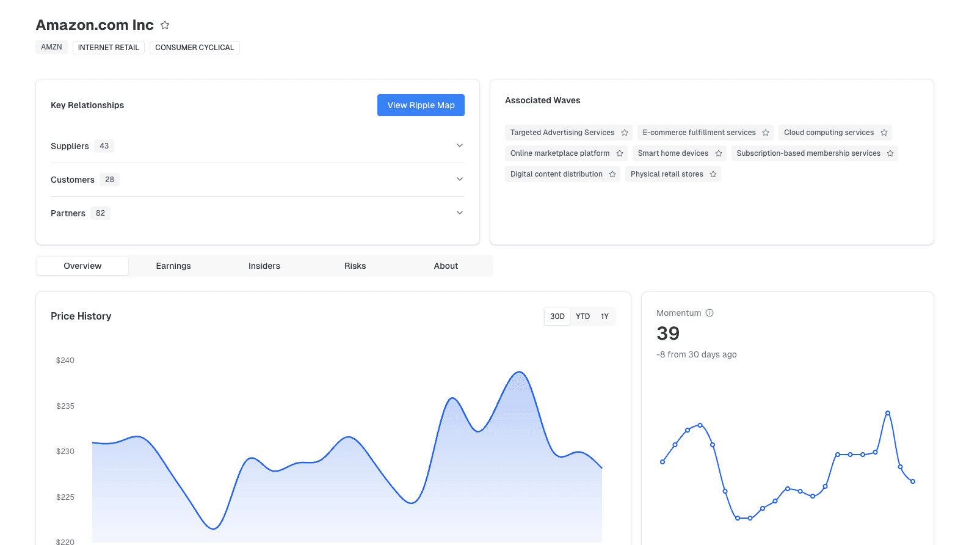Image resolution: width=980 pixels, height=545 pixels.
Task: Click the $240 axis label
Action: pos(65,360)
